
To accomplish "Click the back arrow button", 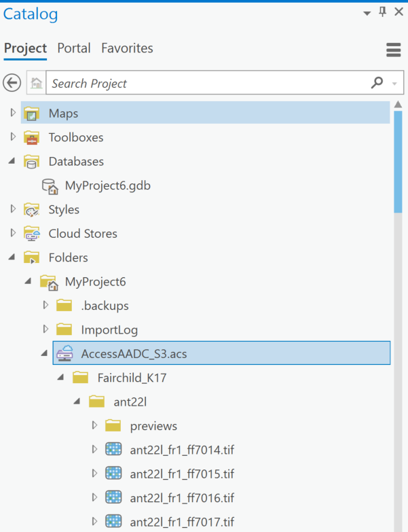I will 12,83.
